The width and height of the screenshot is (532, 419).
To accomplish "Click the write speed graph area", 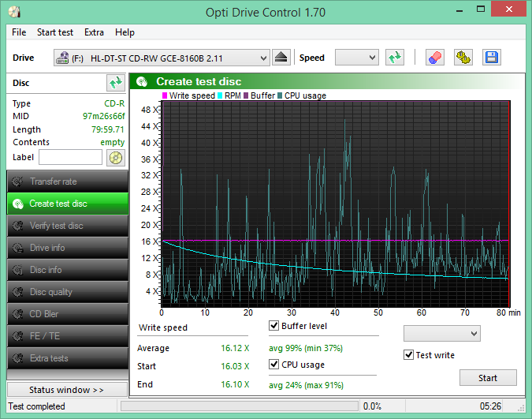I will pyautogui.click(x=336, y=204).
